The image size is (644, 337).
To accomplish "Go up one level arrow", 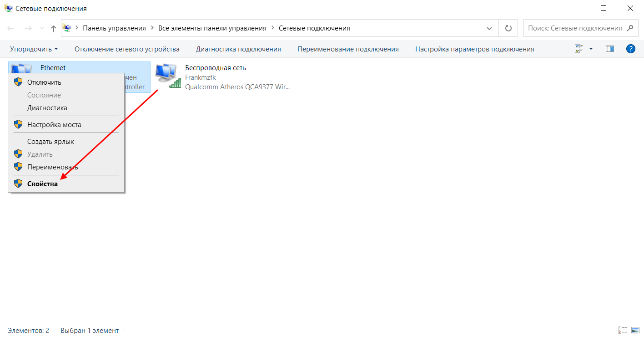I will point(54,28).
